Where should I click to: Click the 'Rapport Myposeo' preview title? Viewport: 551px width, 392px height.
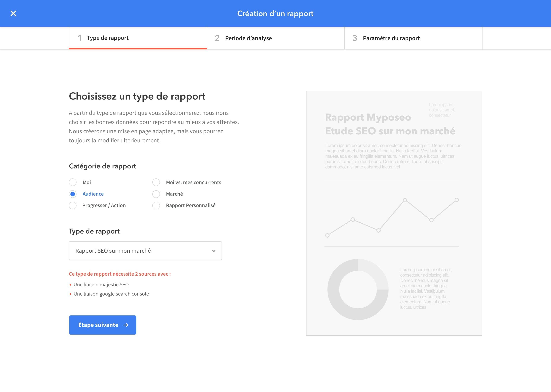coord(368,117)
